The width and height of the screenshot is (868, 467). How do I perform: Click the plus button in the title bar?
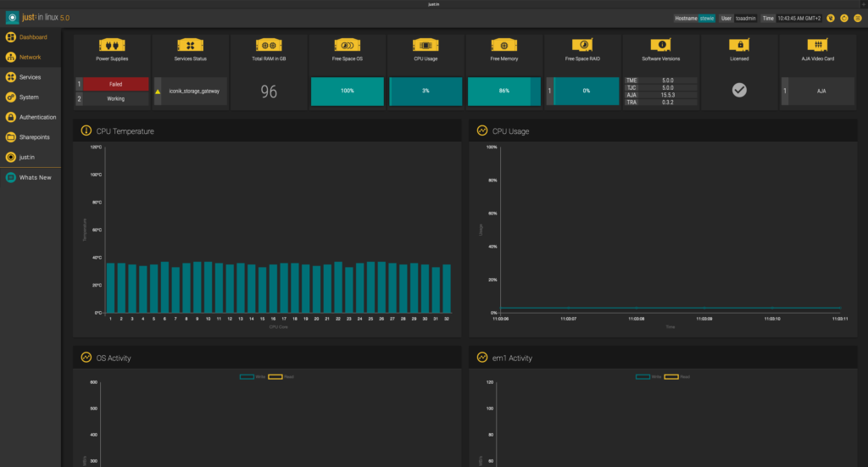[864, 4]
